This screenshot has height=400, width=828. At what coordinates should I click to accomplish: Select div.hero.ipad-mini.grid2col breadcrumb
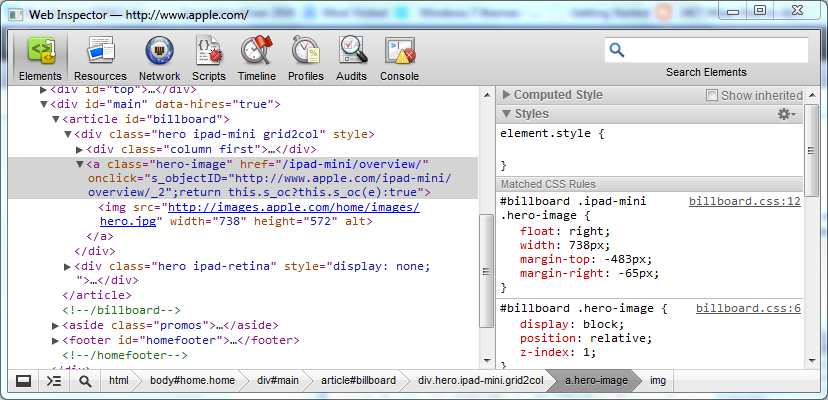tap(481, 380)
